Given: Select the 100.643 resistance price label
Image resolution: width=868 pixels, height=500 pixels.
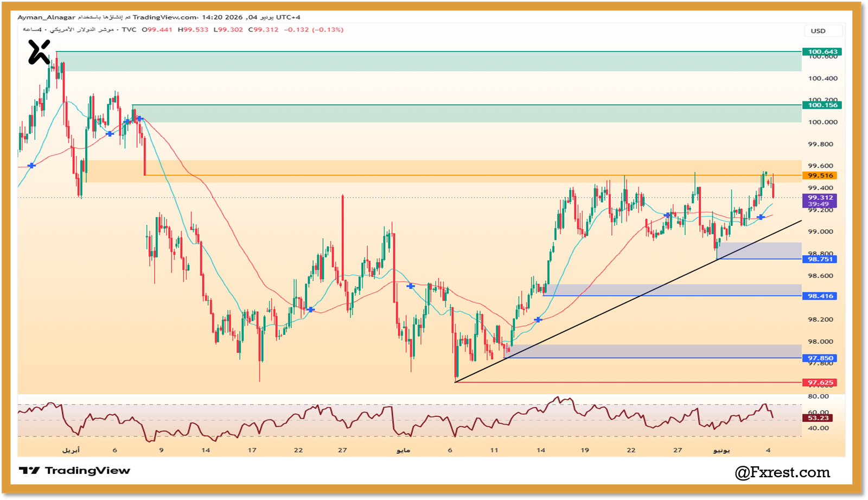Looking at the screenshot, I should (x=822, y=52).
